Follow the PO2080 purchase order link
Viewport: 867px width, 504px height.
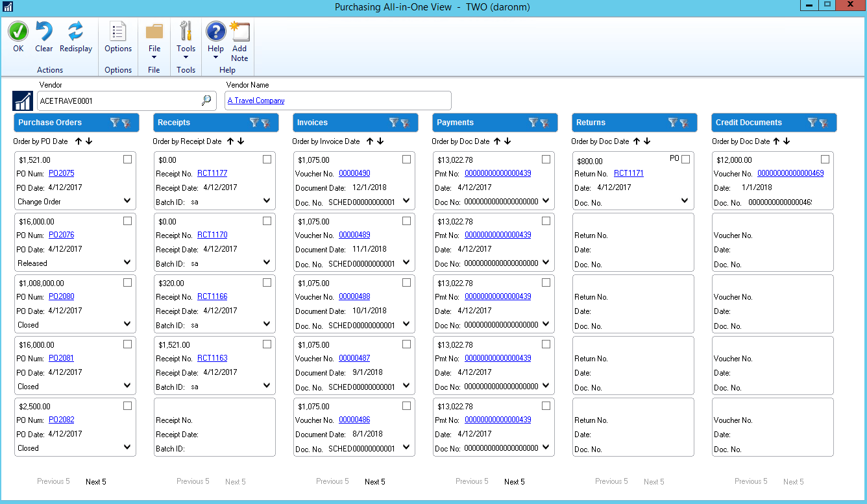tap(61, 296)
